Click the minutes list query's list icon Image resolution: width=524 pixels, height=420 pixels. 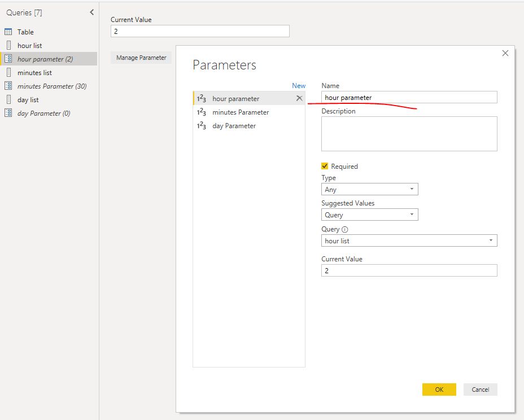point(8,72)
